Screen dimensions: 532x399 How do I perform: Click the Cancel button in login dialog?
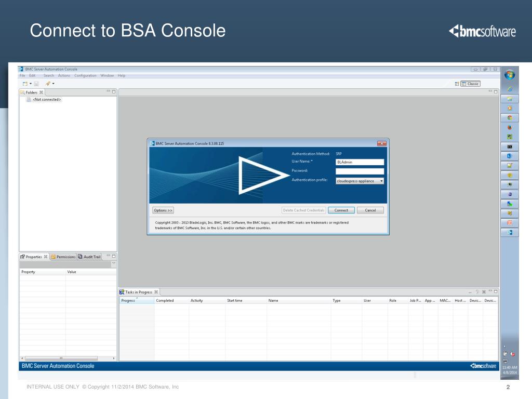[370, 210]
